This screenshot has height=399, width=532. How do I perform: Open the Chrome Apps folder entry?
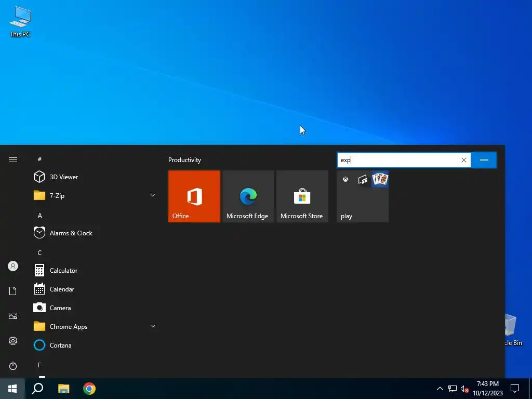tap(95, 326)
